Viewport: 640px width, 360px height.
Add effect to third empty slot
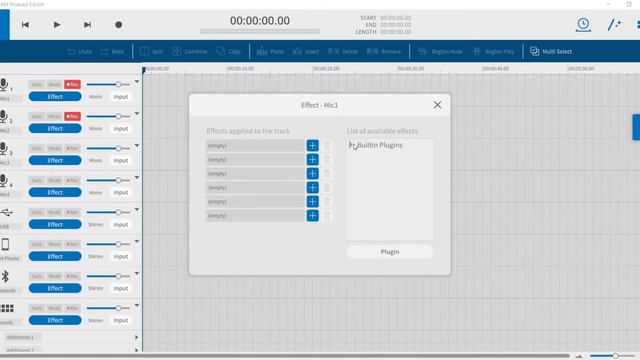[x=313, y=173]
